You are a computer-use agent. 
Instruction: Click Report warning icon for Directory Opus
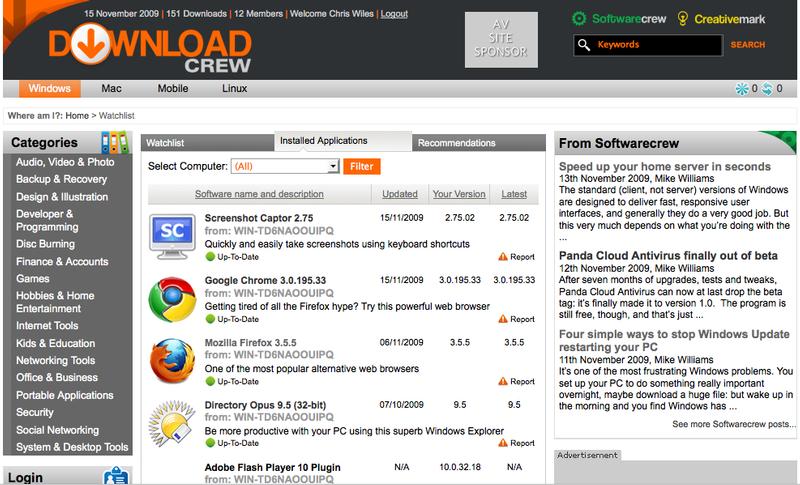[x=503, y=443]
